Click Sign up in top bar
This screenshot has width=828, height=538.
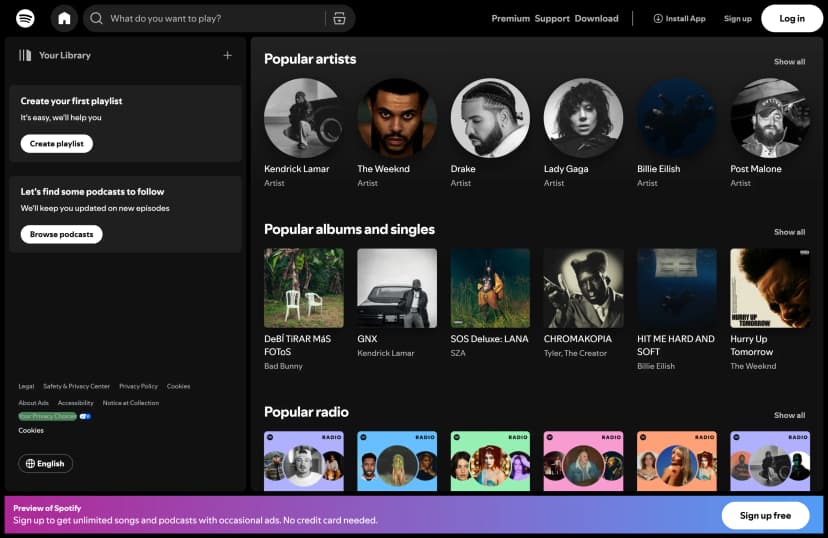[738, 18]
